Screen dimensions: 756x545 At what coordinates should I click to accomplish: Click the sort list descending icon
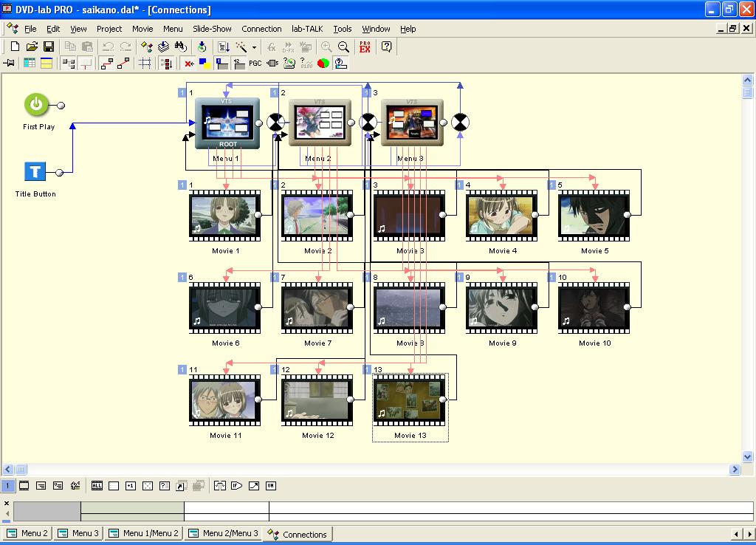pos(223,47)
